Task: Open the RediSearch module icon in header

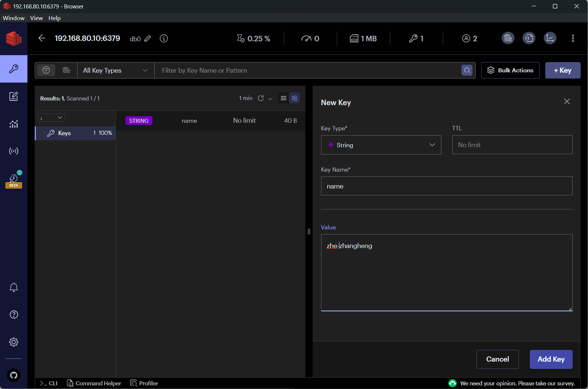Action: click(508, 38)
